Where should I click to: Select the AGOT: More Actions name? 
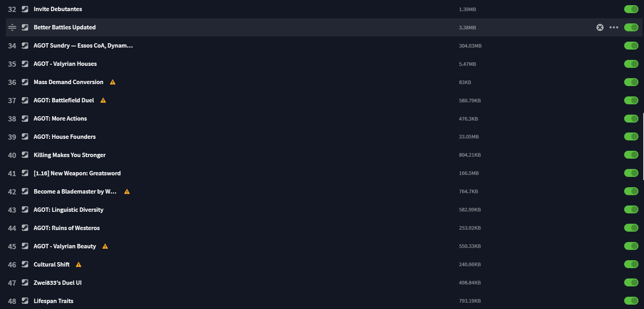(60, 119)
